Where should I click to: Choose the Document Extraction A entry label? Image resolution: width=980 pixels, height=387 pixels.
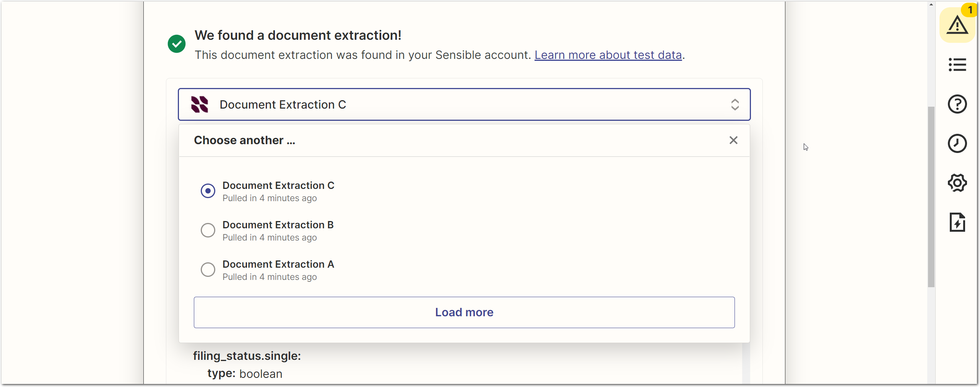[278, 264]
